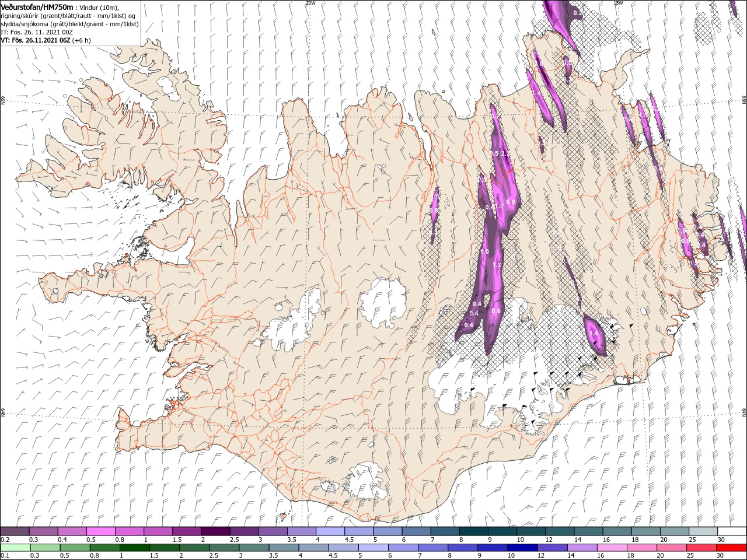Click the palest green 0.1 swatch in lower legend row
Screen dimensions: 747x560
[15, 548]
